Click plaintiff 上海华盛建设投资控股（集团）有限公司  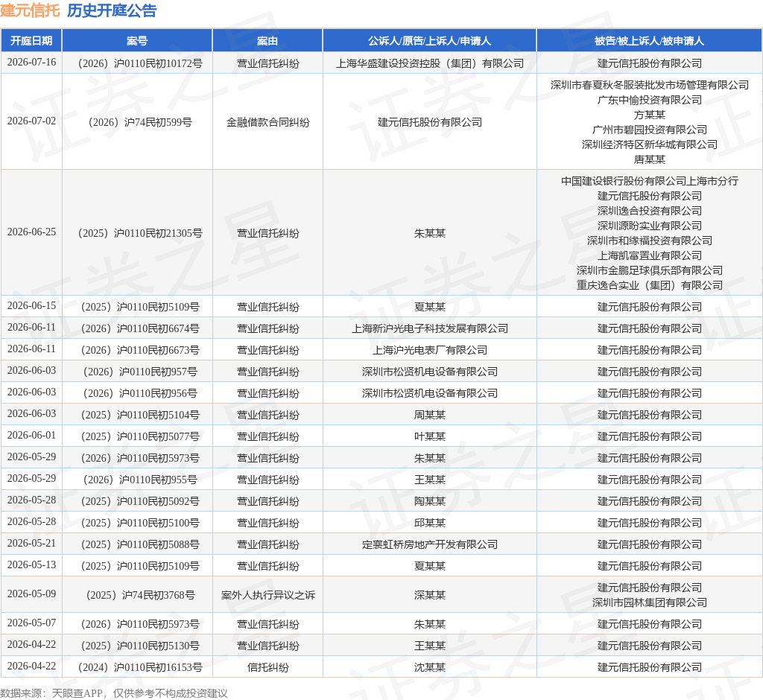430,64
